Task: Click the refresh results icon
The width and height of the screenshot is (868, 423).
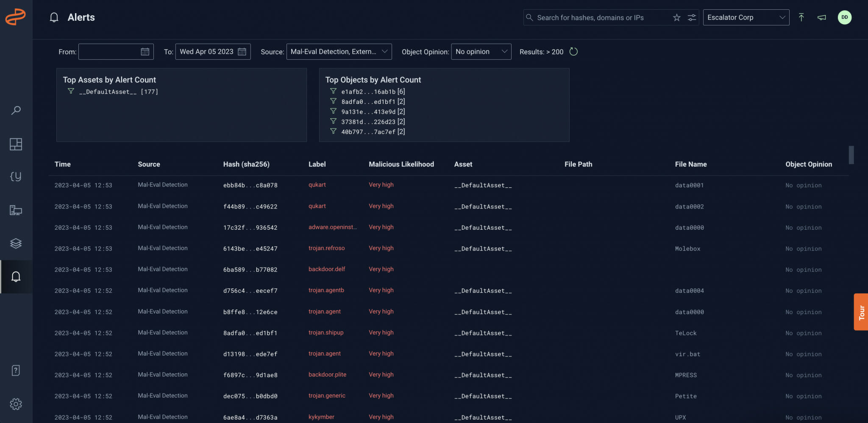Action: click(x=573, y=52)
